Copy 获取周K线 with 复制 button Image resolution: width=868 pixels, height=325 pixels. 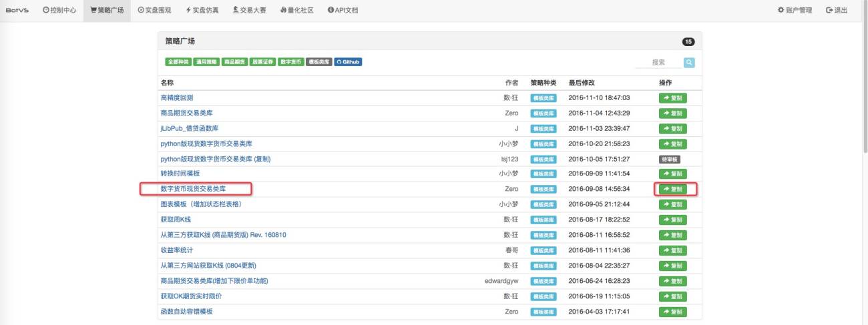click(672, 220)
